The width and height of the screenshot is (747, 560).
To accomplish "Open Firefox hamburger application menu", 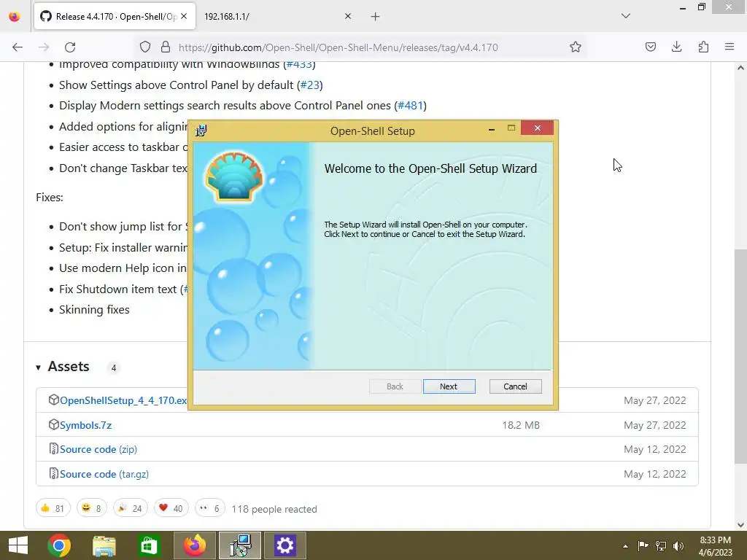I will pyautogui.click(x=729, y=47).
